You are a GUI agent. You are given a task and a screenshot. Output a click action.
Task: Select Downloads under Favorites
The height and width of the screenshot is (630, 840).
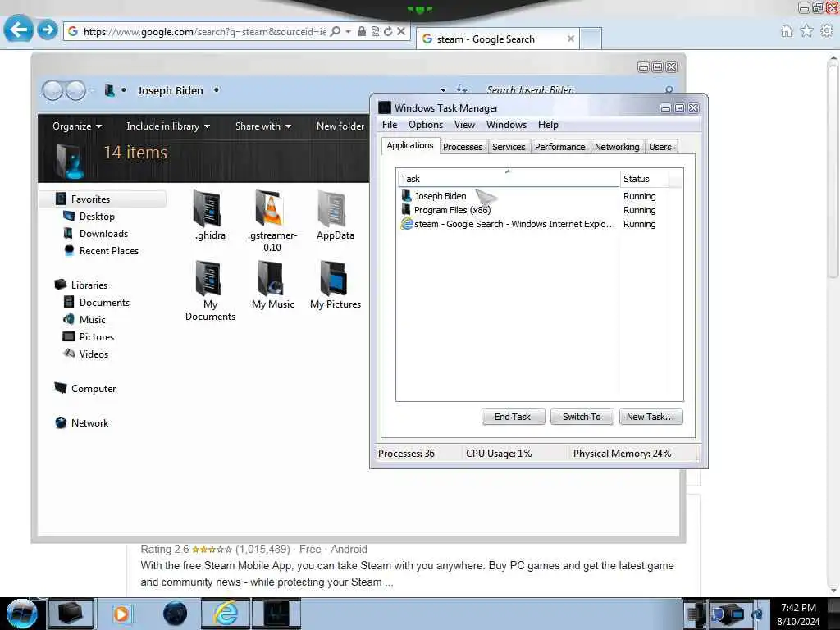(103, 234)
